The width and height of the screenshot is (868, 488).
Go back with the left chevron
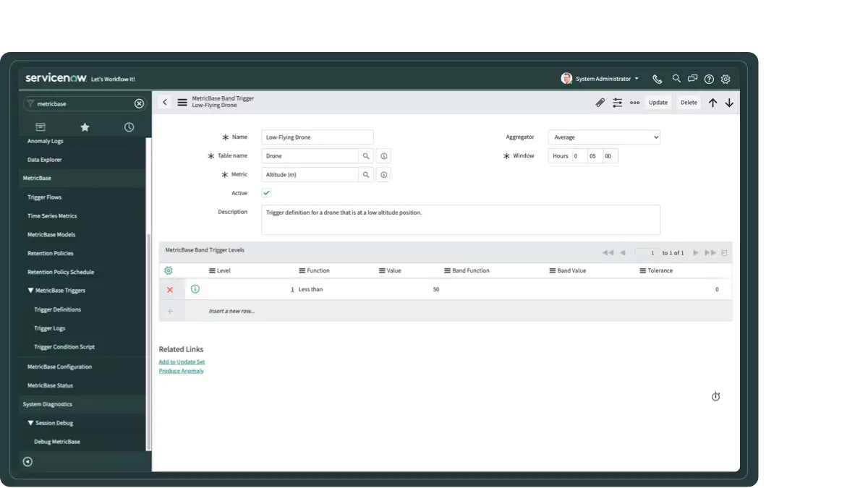[165, 102]
